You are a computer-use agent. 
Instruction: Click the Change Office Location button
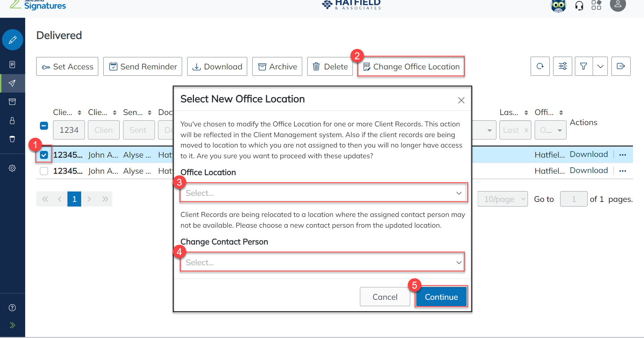point(411,66)
